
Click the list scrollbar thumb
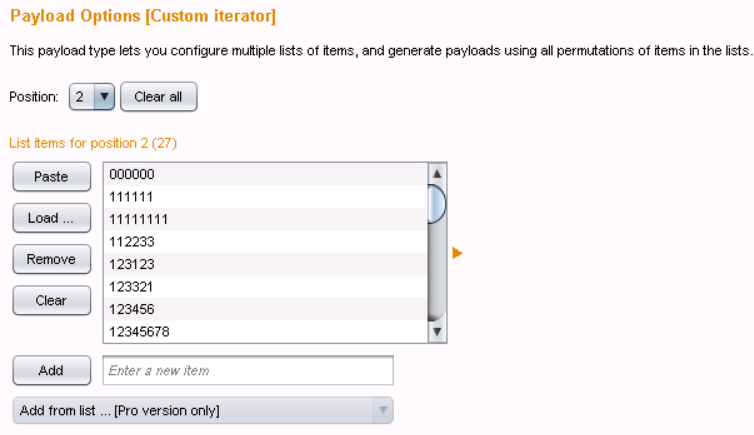click(x=436, y=204)
